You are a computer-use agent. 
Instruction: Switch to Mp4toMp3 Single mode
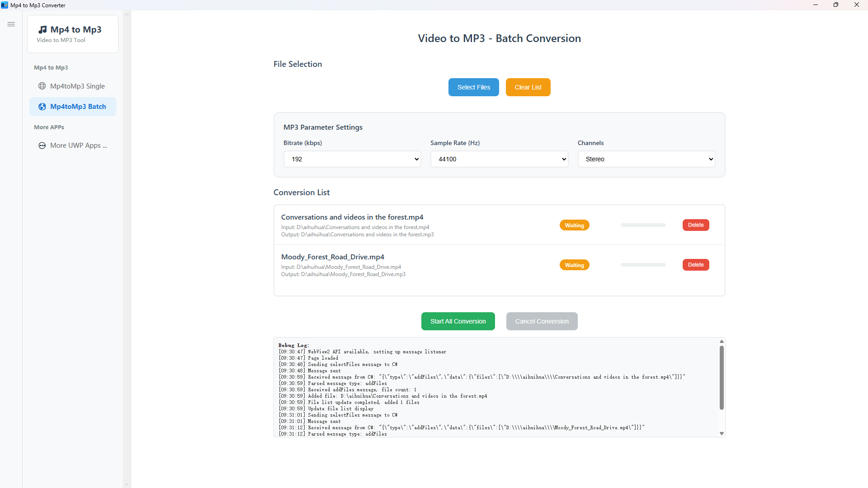click(77, 86)
